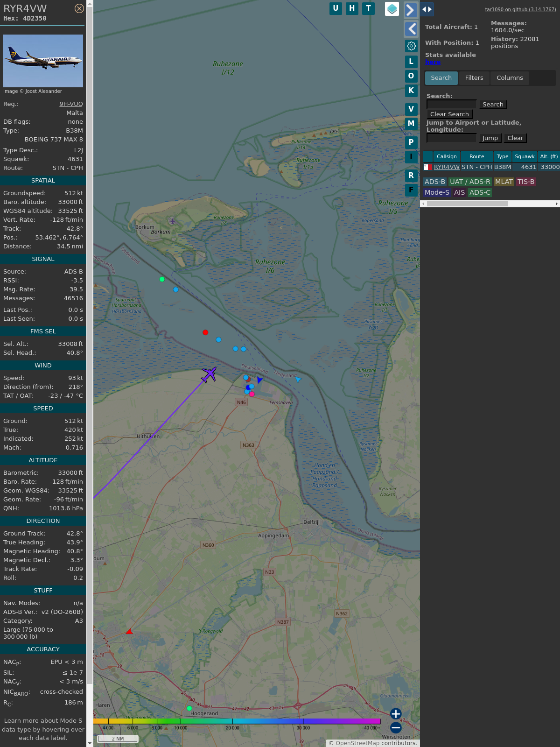Close the RYR4VW aircraft info panel
The width and height of the screenshot is (560, 747).
pyautogui.click(x=79, y=8)
